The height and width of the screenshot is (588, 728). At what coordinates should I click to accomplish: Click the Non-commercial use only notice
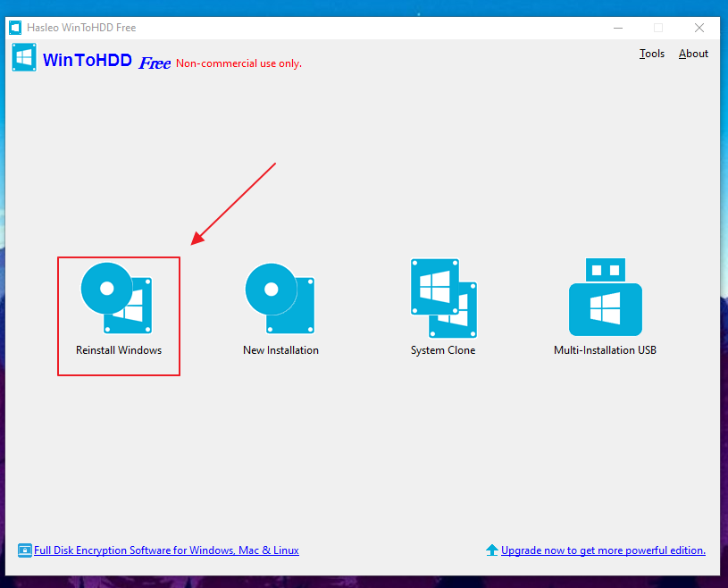pos(238,63)
